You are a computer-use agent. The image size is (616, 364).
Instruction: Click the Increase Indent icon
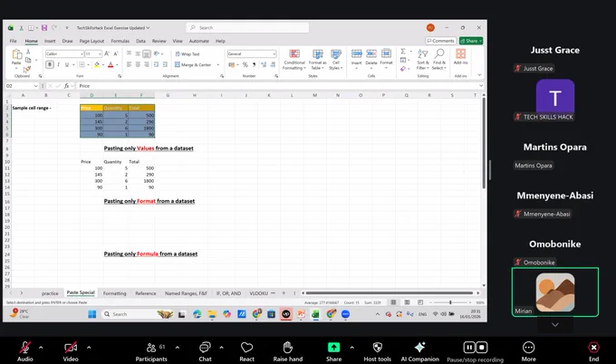[x=165, y=65]
